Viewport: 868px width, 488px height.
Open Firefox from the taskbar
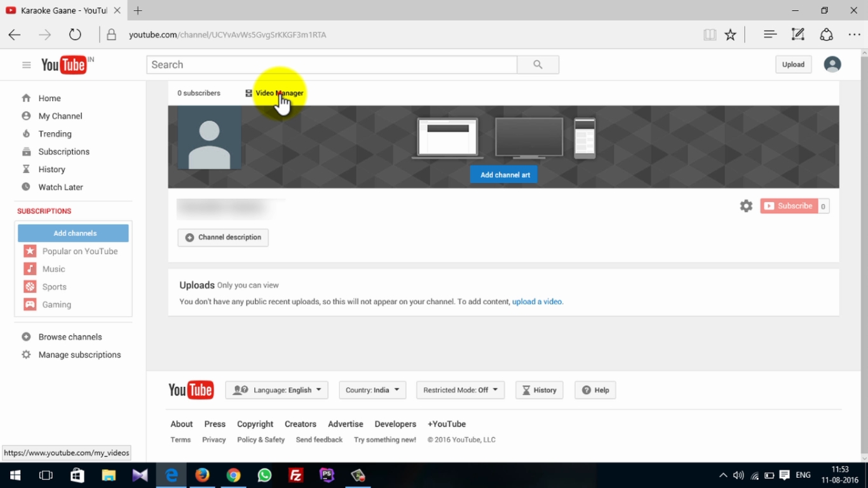coord(202,475)
